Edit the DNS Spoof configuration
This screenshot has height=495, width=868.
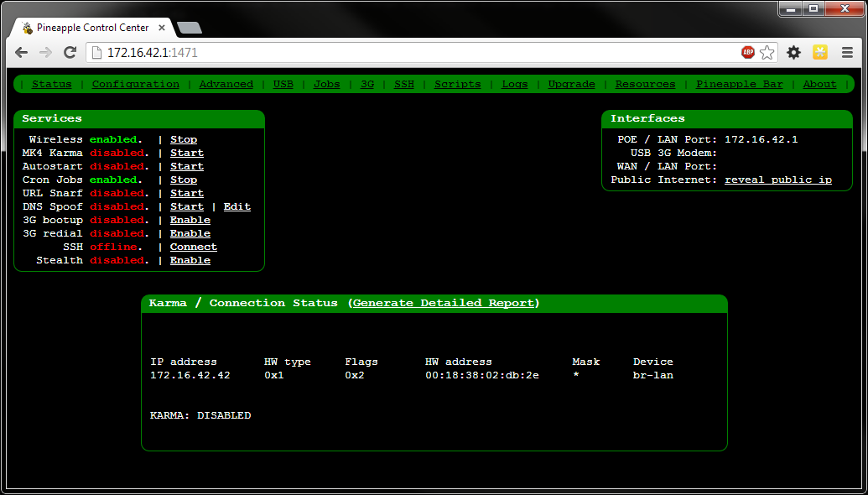[x=237, y=206]
